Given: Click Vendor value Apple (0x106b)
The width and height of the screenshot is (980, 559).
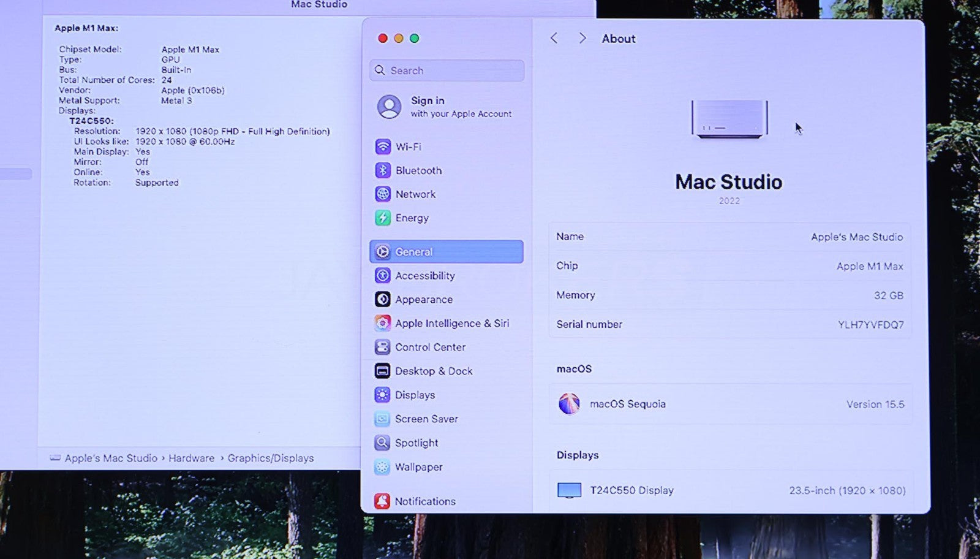Looking at the screenshot, I should (193, 90).
